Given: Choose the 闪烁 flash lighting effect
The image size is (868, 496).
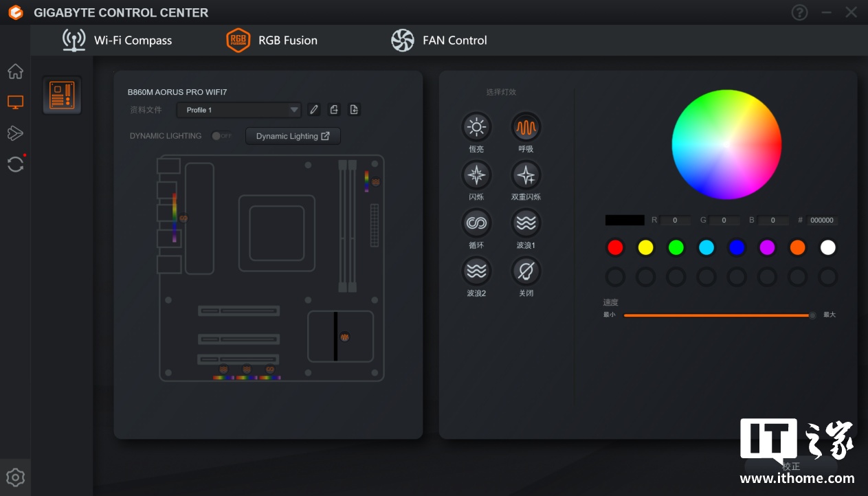Looking at the screenshot, I should pos(476,175).
